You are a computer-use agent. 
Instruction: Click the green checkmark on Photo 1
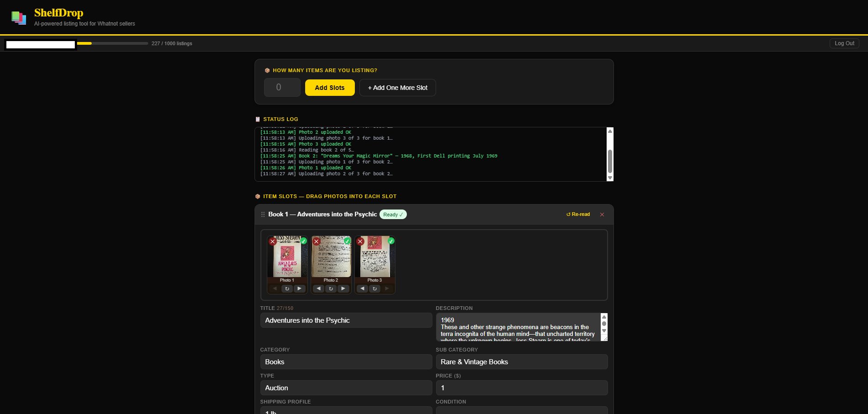click(304, 241)
